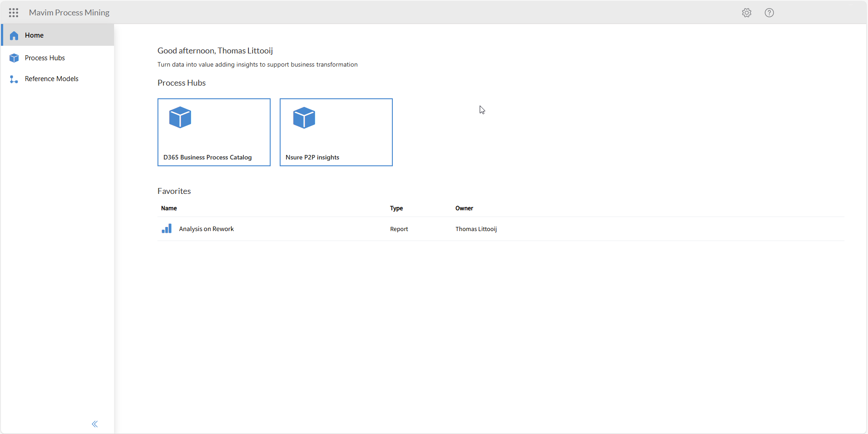This screenshot has height=434, width=868.
Task: Click the help question mark icon
Action: pyautogui.click(x=769, y=13)
